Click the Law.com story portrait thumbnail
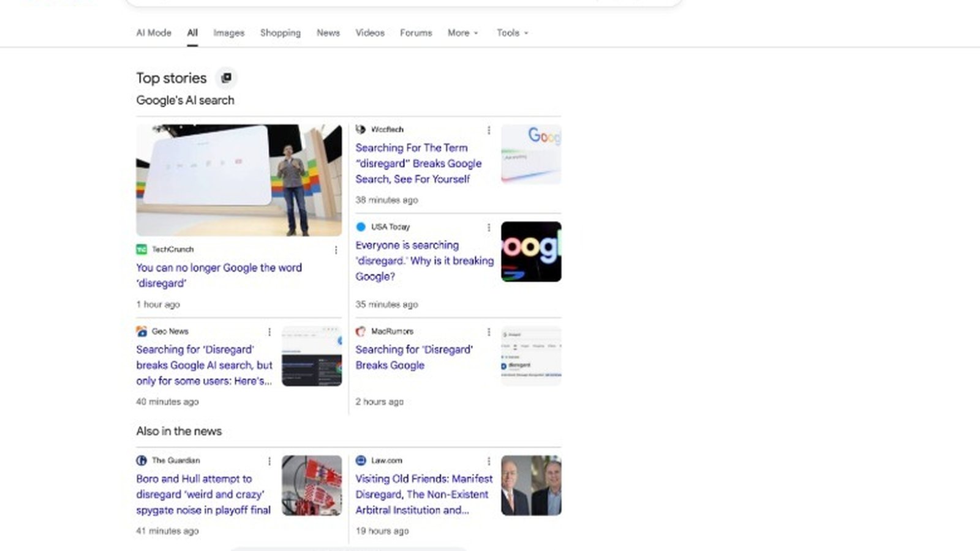The height and width of the screenshot is (551, 980). pyautogui.click(x=531, y=485)
